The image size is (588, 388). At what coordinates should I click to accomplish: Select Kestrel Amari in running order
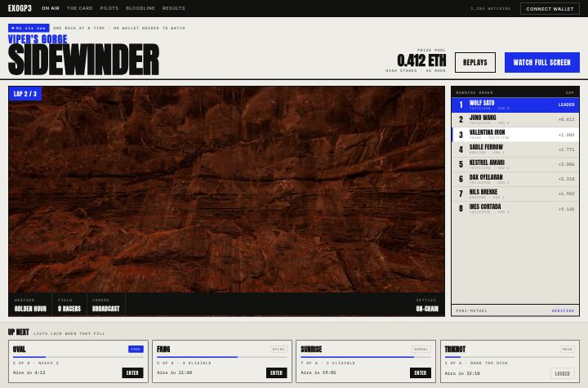click(x=515, y=164)
